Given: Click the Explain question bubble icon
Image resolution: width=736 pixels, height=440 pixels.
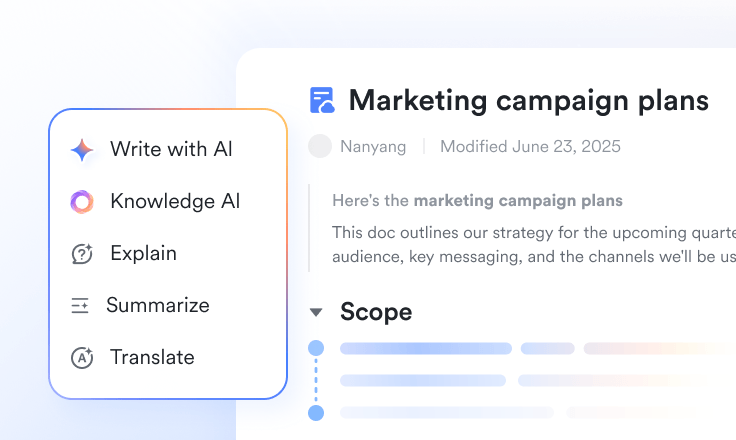Looking at the screenshot, I should 82,254.
